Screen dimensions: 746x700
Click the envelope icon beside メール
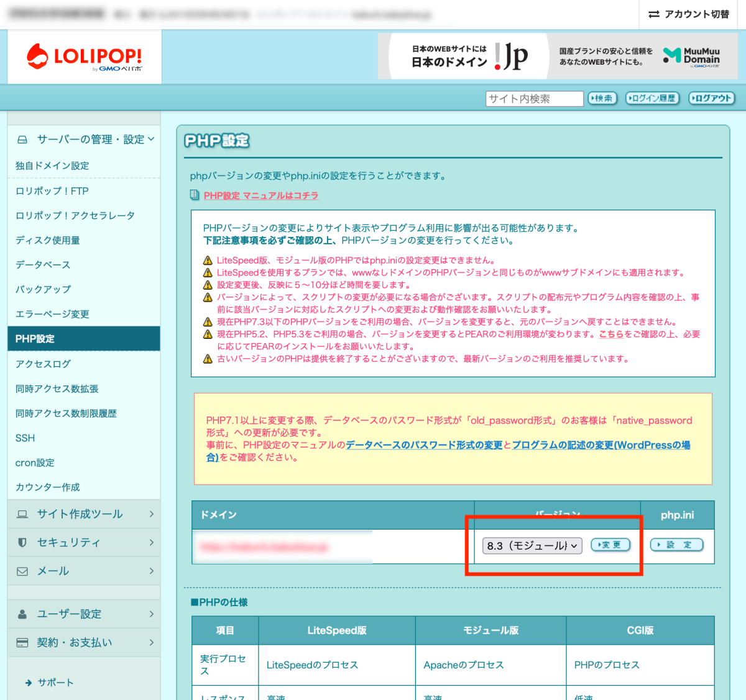(x=22, y=571)
